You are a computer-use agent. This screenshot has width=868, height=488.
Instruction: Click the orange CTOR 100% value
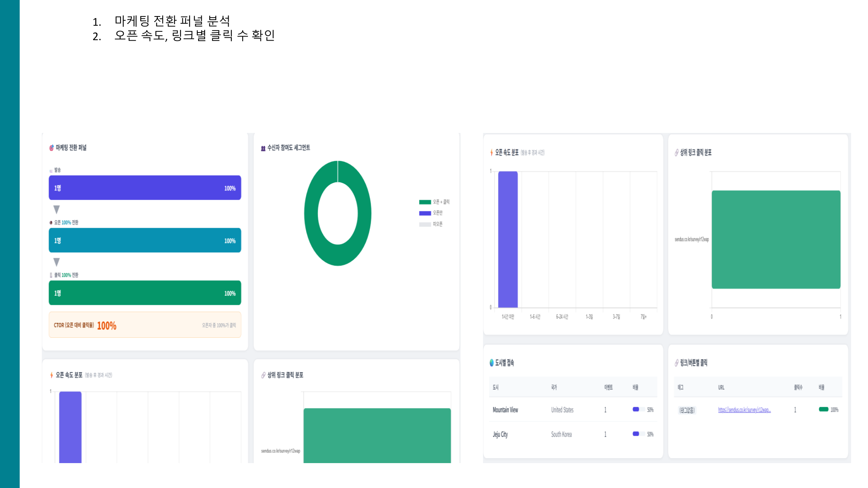pyautogui.click(x=107, y=326)
